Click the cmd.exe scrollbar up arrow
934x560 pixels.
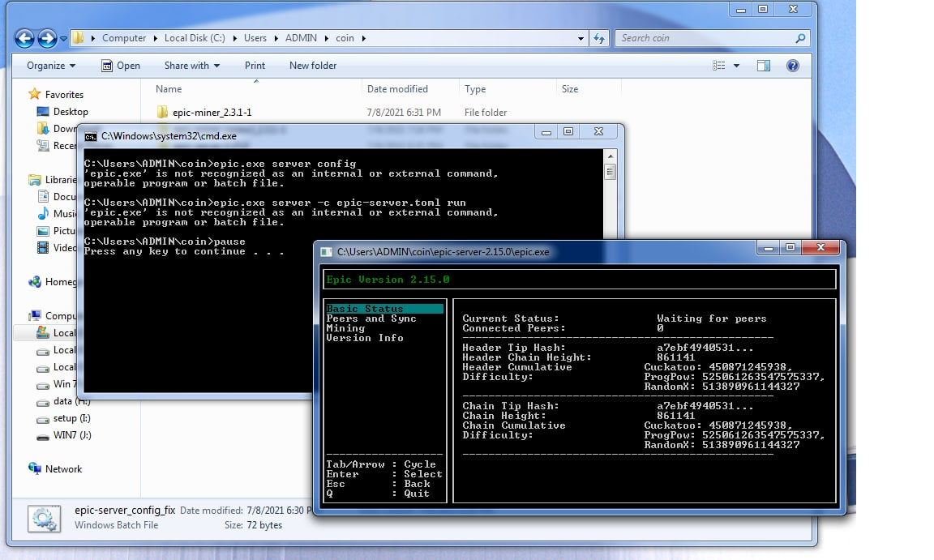tap(610, 156)
